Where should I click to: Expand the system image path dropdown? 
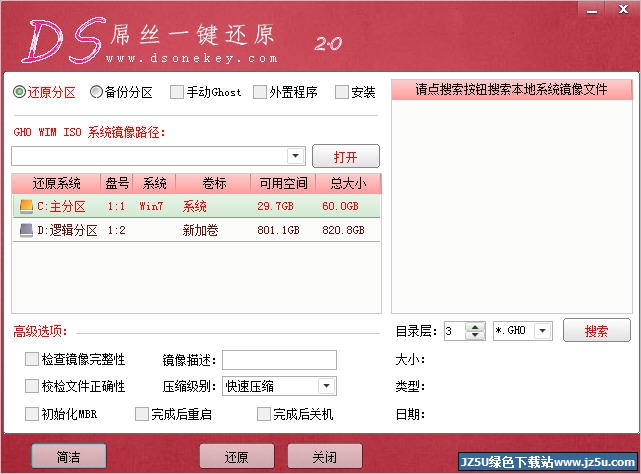[x=296, y=156]
